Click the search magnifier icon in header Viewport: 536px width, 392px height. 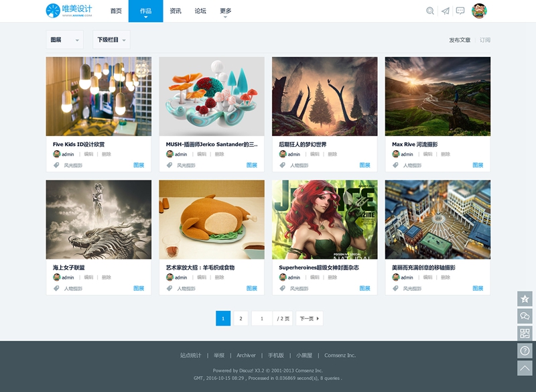point(430,11)
